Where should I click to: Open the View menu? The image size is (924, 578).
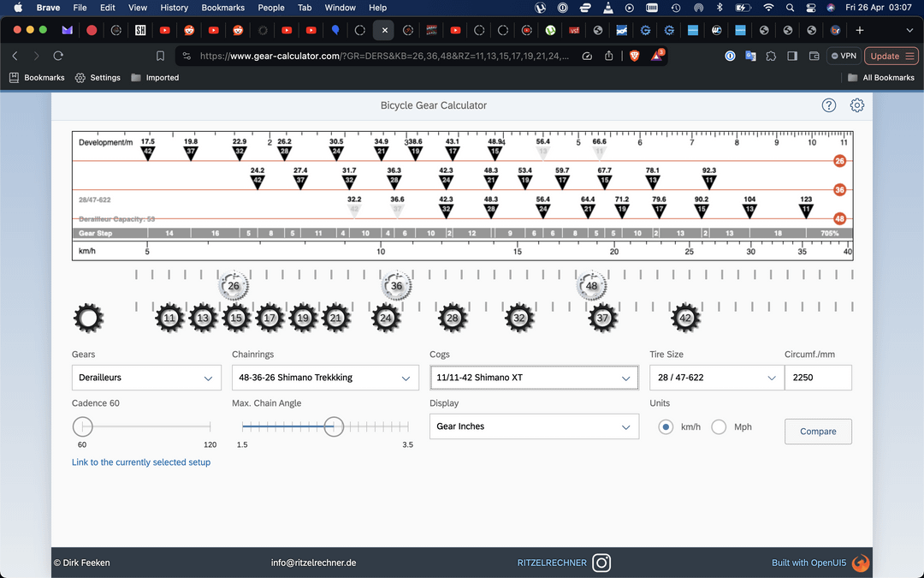(137, 8)
